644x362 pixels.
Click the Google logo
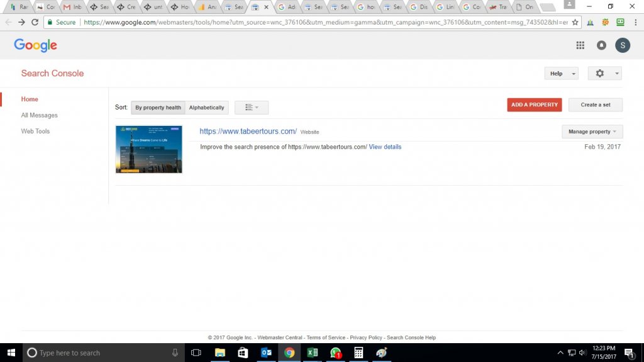click(35, 45)
